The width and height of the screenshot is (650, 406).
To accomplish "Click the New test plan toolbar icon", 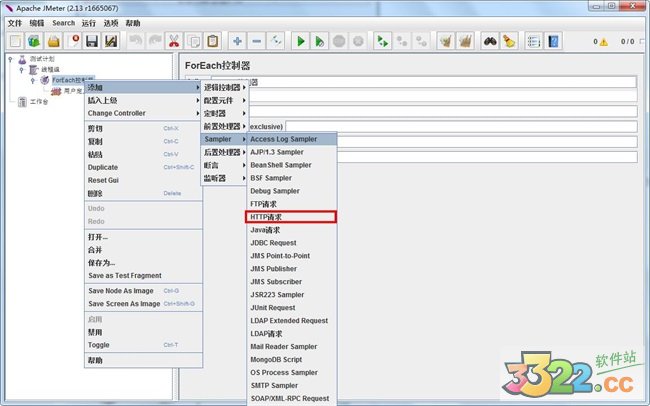I will pos(15,41).
